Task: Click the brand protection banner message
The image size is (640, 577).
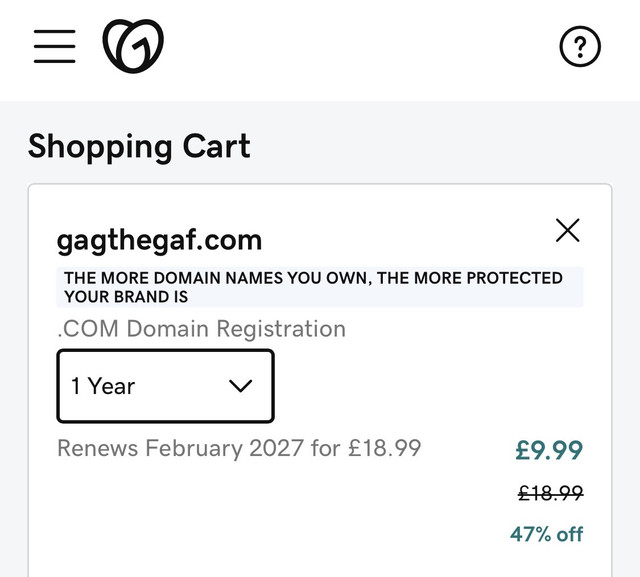Action: pyautogui.click(x=320, y=287)
